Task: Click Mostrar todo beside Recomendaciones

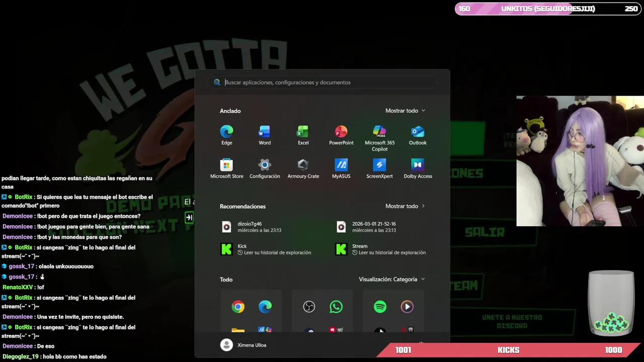Action: coord(405,206)
